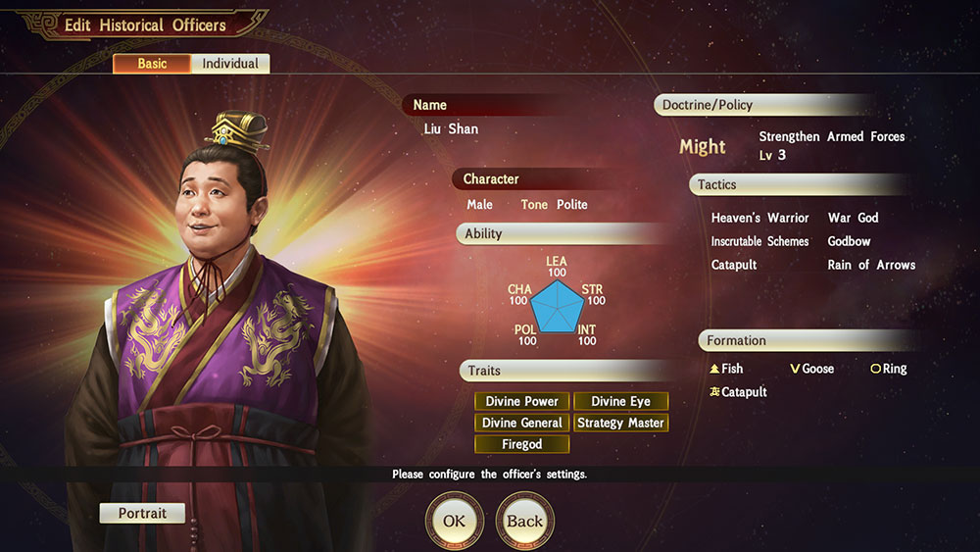This screenshot has width=980, height=552.
Task: Select the Strategy Master trait
Action: click(x=620, y=423)
